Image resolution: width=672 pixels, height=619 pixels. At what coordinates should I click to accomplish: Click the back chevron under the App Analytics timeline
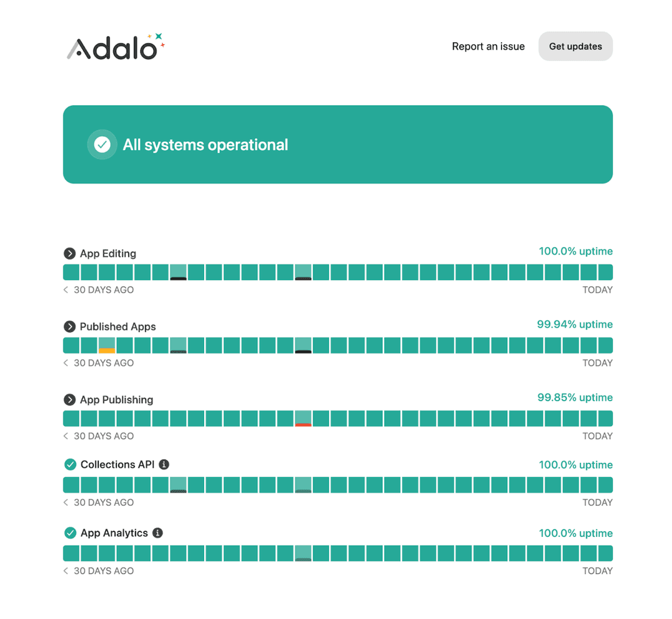coord(66,570)
